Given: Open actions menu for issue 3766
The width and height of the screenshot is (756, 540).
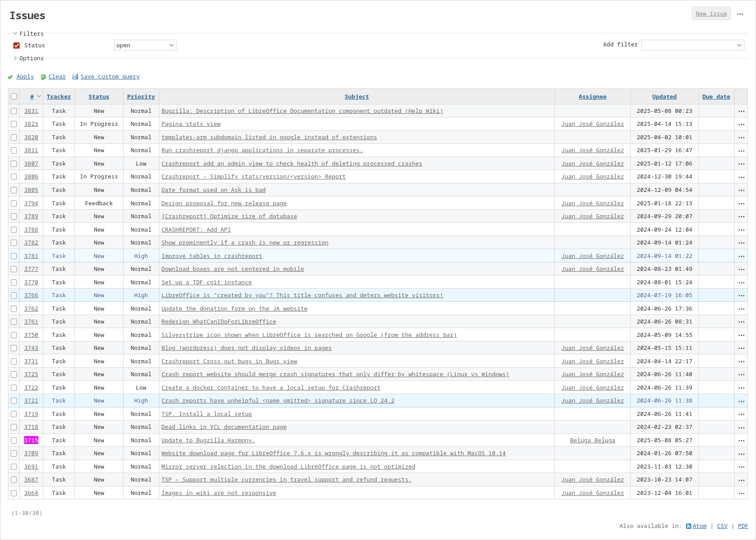Looking at the screenshot, I should pyautogui.click(x=741, y=295).
